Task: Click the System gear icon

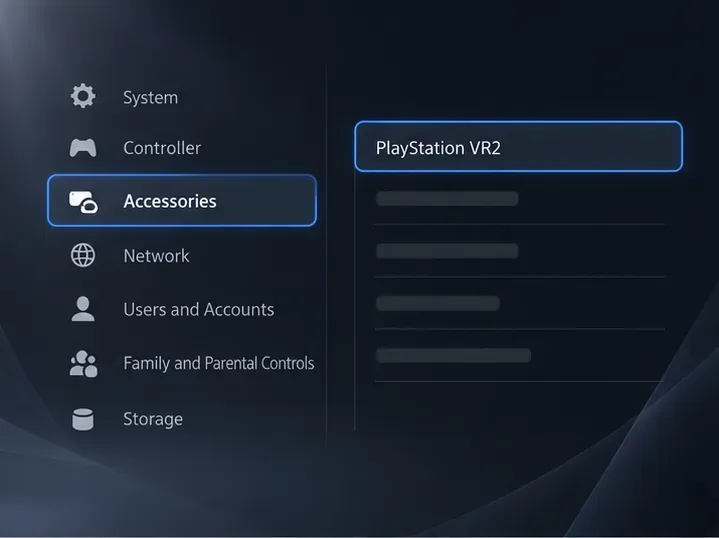Action: coord(83,96)
